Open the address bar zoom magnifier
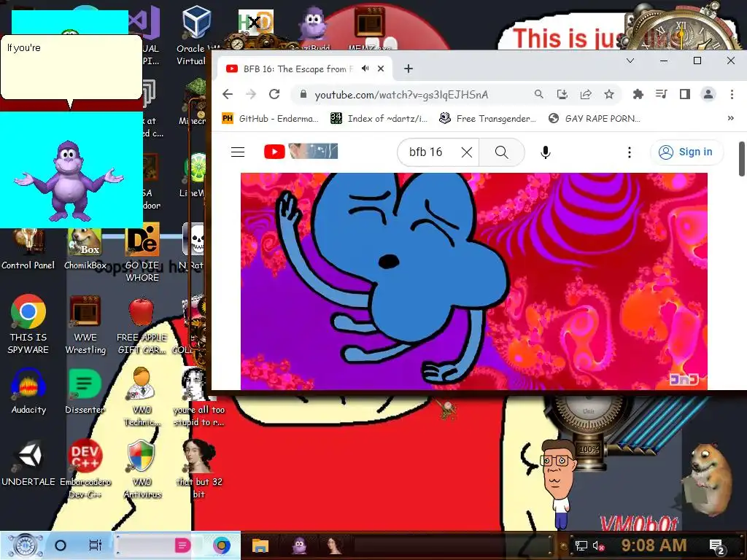Viewport: 747px width, 560px height. (x=539, y=94)
